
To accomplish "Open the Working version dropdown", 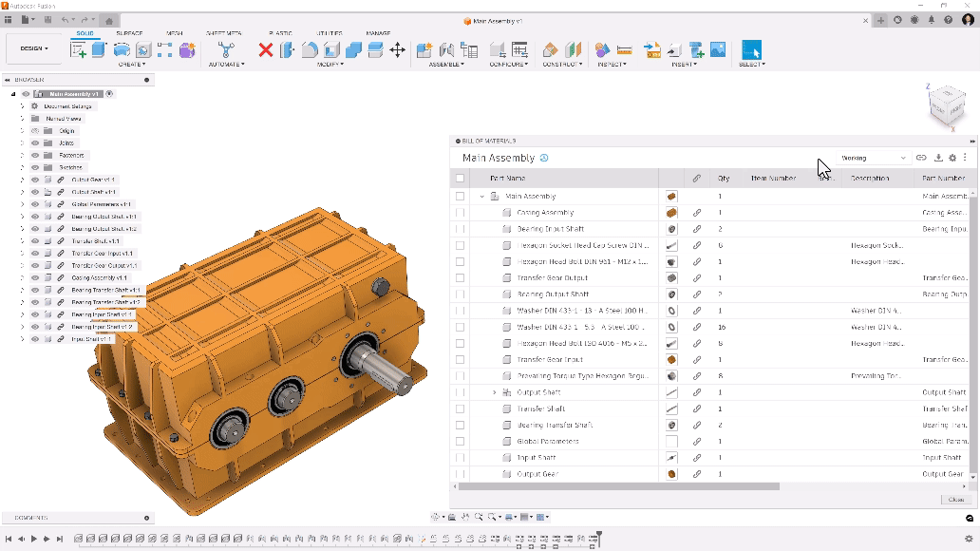I will coord(873,158).
